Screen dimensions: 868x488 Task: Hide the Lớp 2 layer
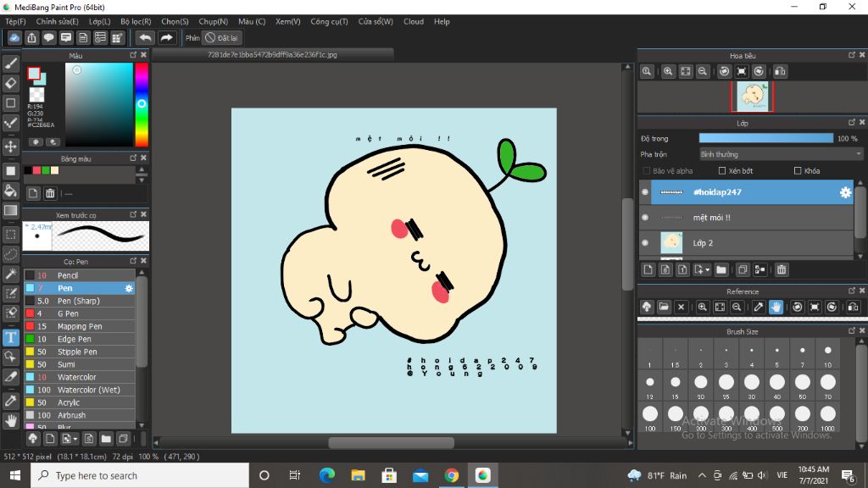[x=645, y=243]
